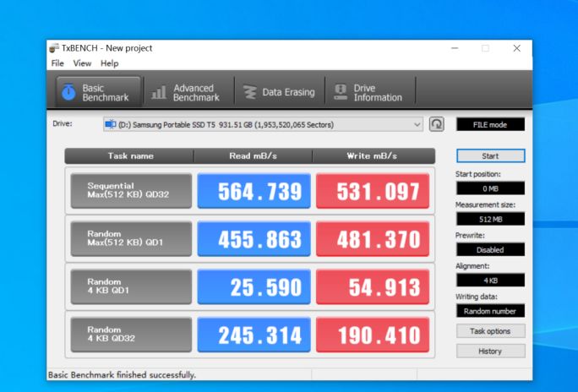The height and width of the screenshot is (392, 578).
Task: Click the sequential read value 564.739
Action: [x=254, y=191]
